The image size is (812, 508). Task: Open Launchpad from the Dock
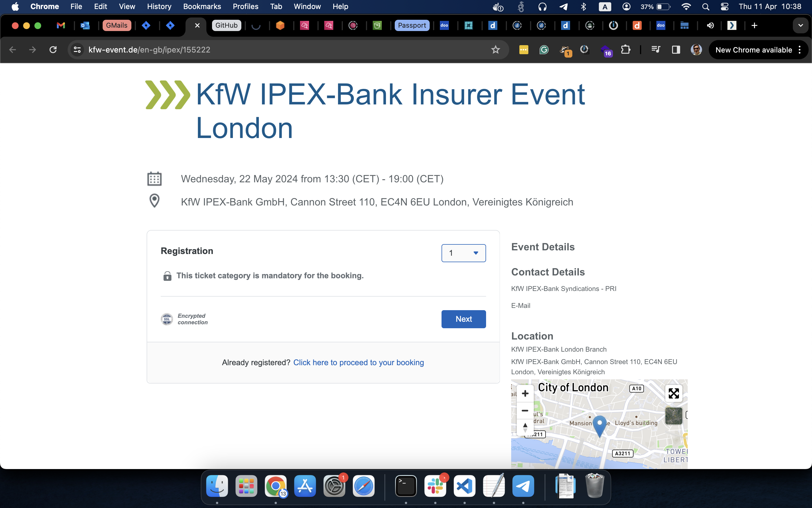coord(246,486)
